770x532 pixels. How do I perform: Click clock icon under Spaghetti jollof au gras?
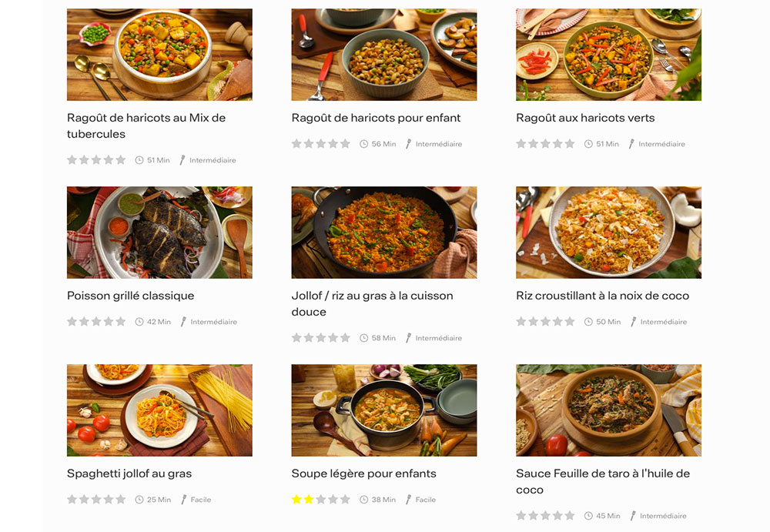tap(139, 500)
